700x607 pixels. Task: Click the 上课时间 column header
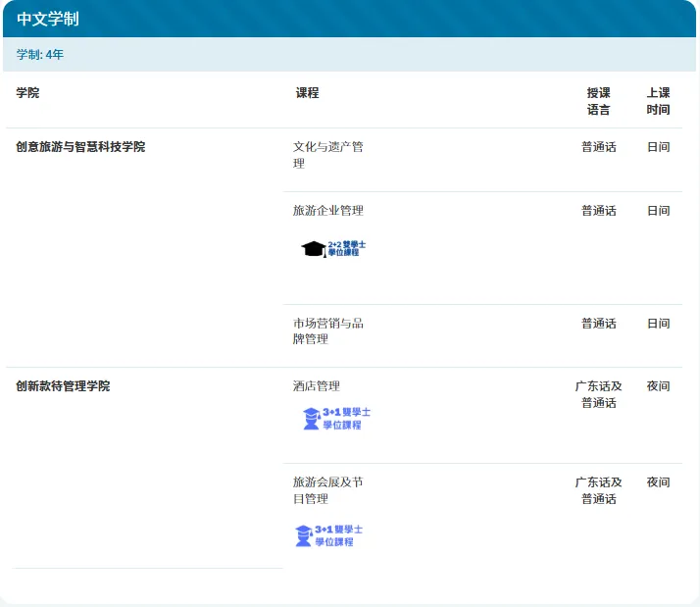click(x=658, y=101)
